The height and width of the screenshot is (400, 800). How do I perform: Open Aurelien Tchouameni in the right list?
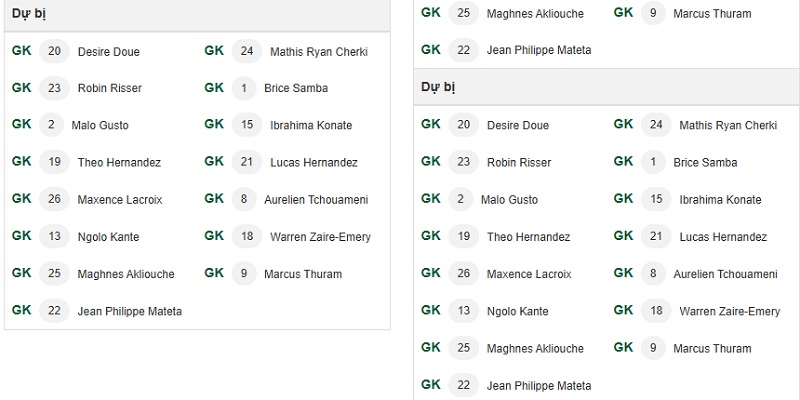pyautogui.click(x=726, y=274)
